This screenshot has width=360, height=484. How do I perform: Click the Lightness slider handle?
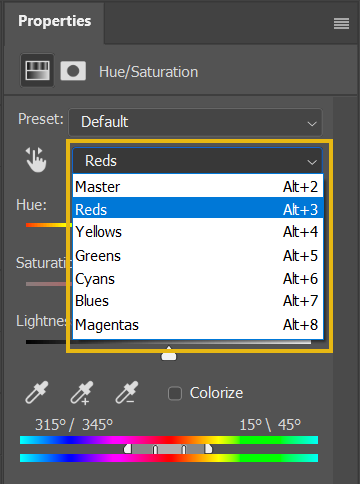pyautogui.click(x=169, y=353)
